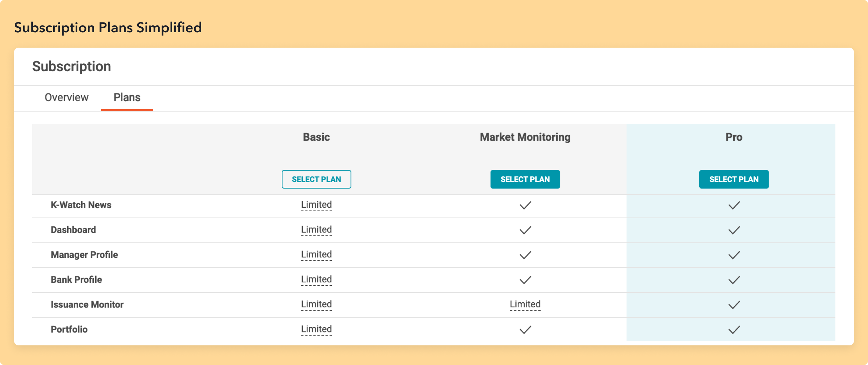Screen dimensions: 868x365
Task: Click Portfolio checkmark under Market Monitoring
Action: click(x=525, y=330)
